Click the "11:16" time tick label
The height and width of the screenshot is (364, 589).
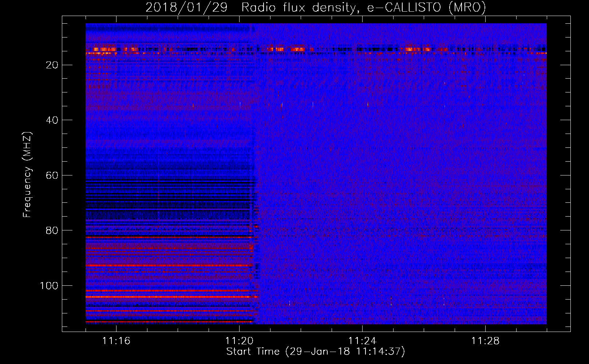click(116, 341)
